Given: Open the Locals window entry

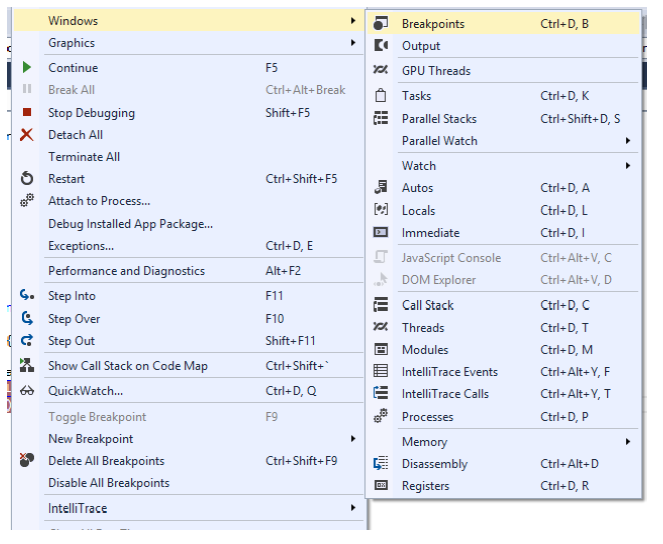Looking at the screenshot, I should 418,211.
